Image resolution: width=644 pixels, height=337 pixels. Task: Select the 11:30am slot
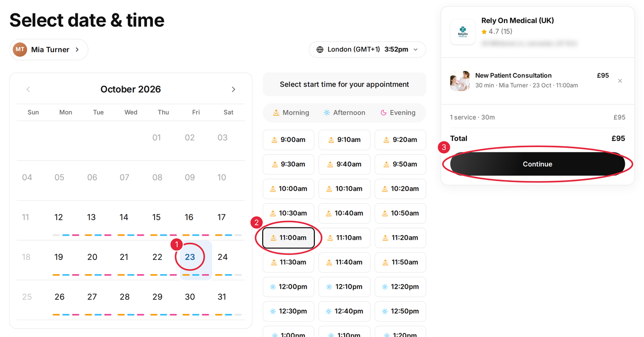(x=289, y=262)
